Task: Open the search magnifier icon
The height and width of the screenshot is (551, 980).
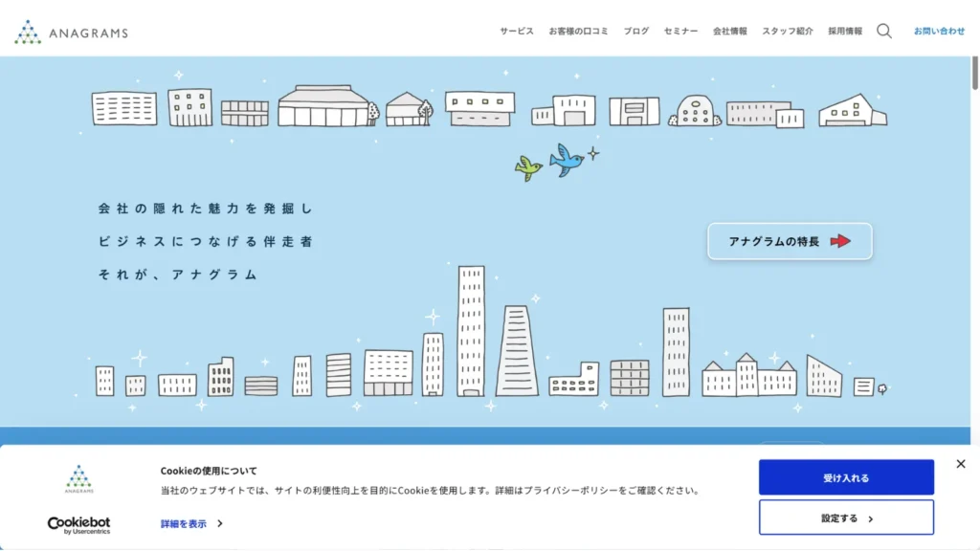Action: point(883,32)
